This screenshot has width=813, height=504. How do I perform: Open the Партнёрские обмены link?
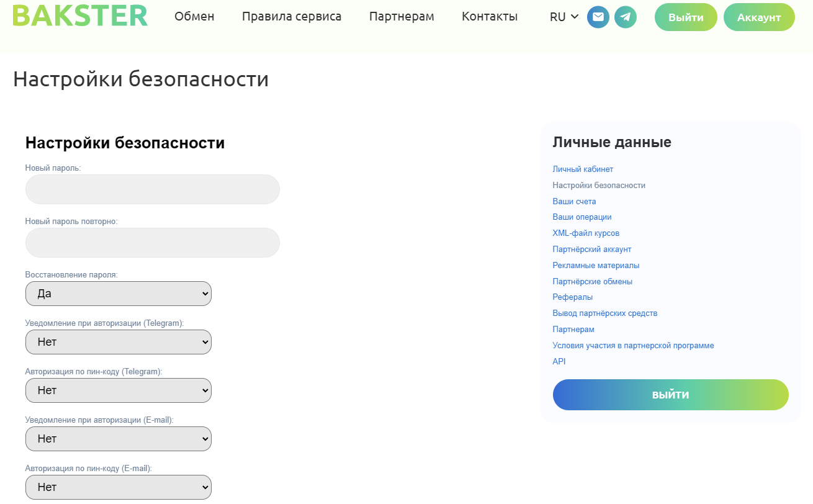point(593,282)
